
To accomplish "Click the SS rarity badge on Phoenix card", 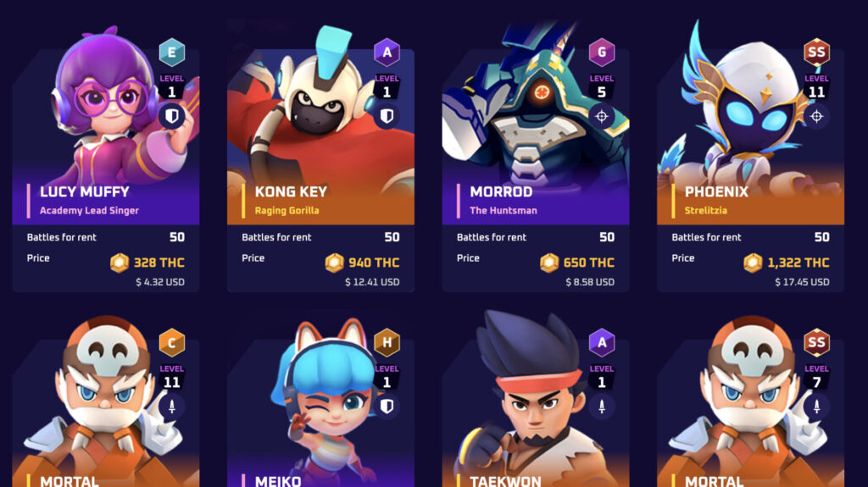I will click(816, 53).
